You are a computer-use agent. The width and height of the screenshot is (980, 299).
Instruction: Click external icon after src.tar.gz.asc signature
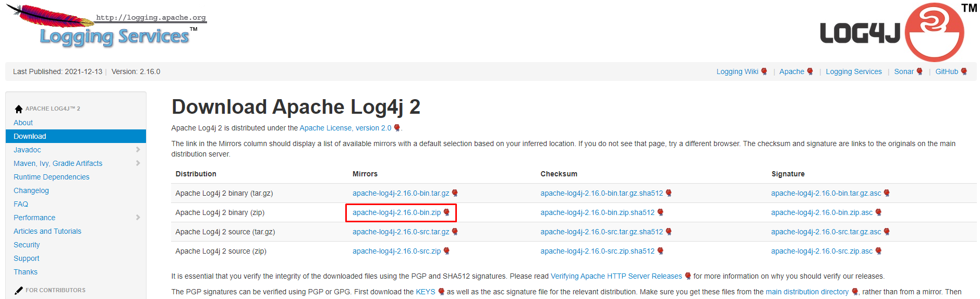click(x=887, y=232)
